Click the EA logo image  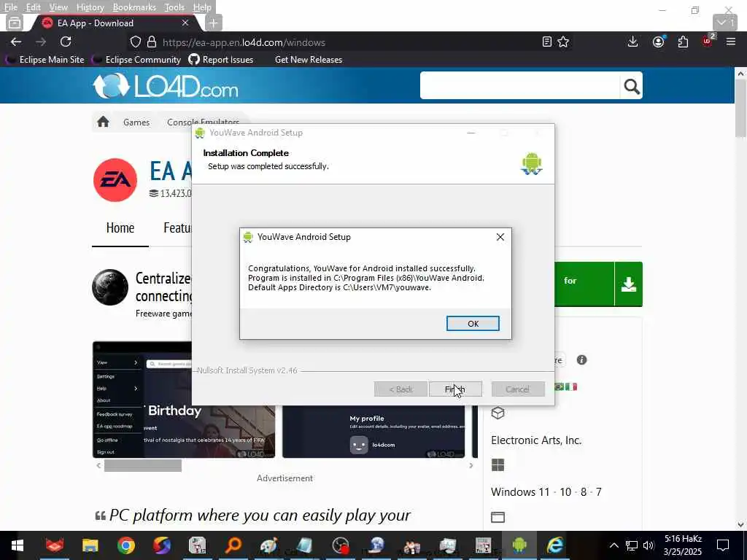tap(115, 180)
